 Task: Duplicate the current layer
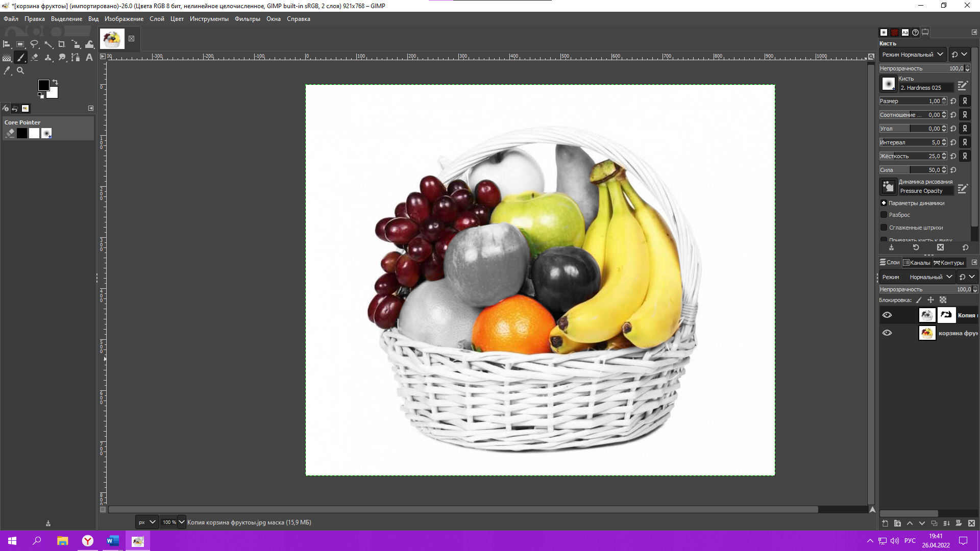click(x=934, y=523)
